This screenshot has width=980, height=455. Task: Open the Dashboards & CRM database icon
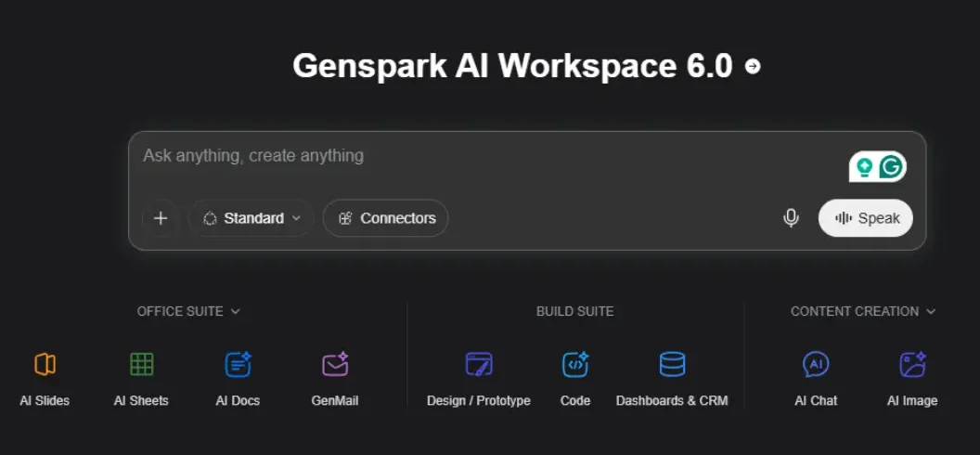click(x=672, y=364)
